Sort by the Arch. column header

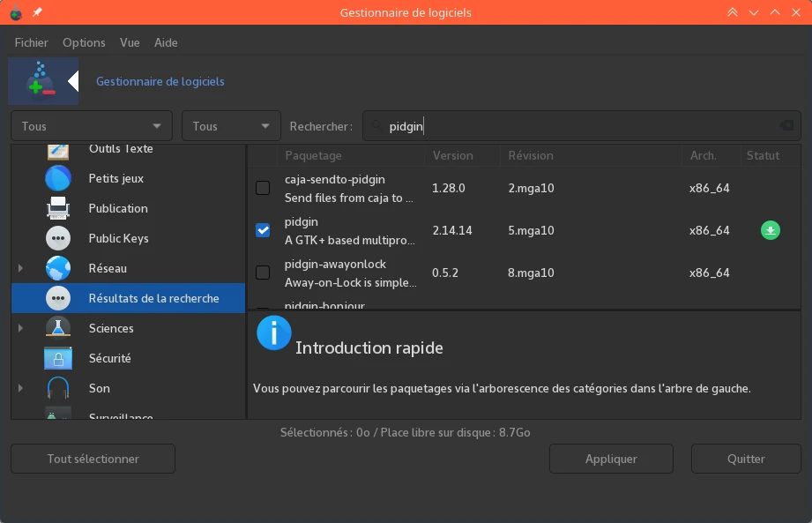(704, 155)
